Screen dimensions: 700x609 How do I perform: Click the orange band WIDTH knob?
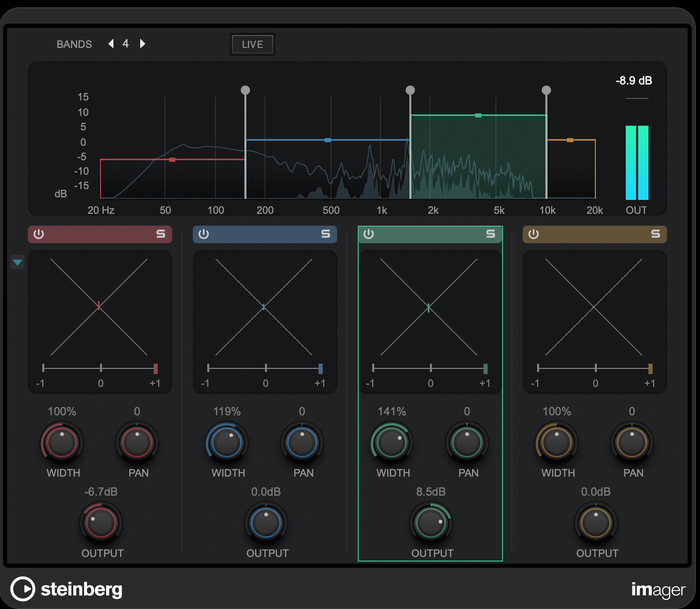557,443
